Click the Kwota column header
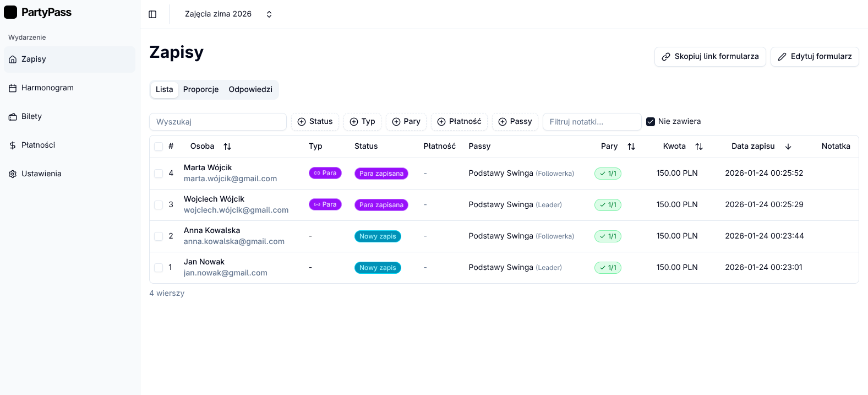Viewport: 868px width, 395px height. click(683, 147)
